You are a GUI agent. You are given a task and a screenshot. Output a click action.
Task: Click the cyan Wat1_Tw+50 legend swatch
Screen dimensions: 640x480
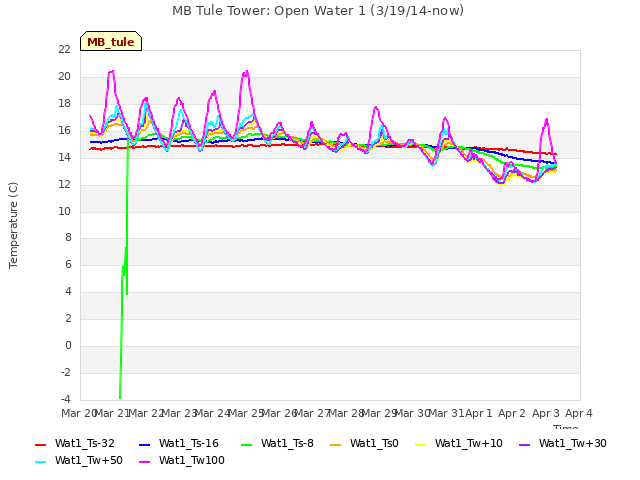[40, 462]
